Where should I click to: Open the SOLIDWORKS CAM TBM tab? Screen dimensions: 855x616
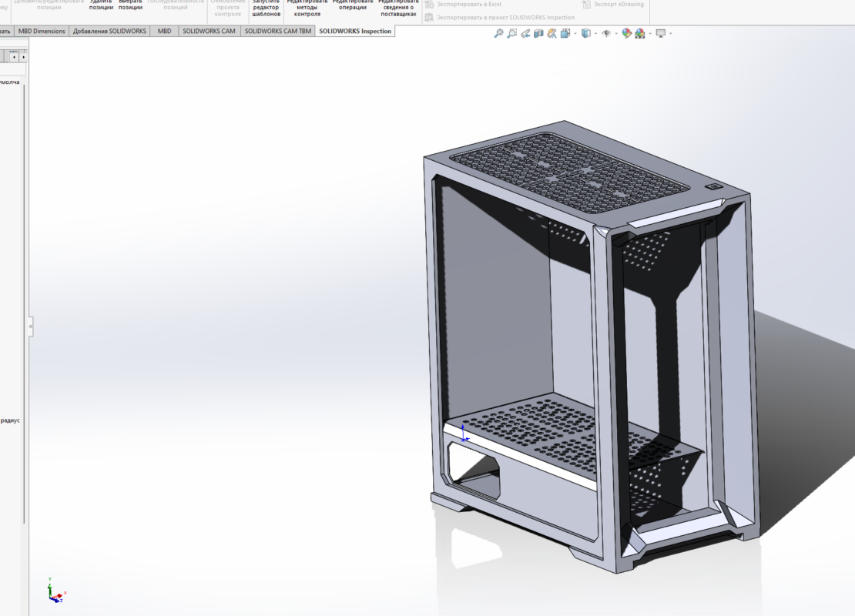click(x=277, y=31)
